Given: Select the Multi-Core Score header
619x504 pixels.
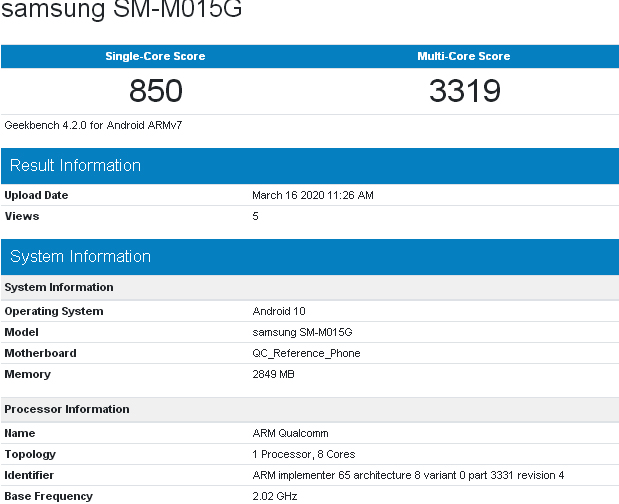Looking at the screenshot, I should coord(464,56).
